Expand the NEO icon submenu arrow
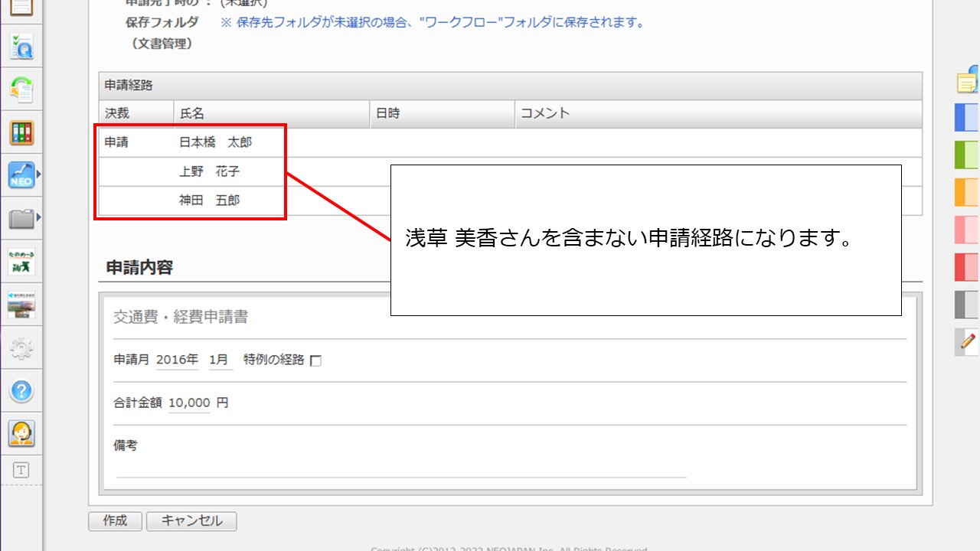 coord(38,175)
